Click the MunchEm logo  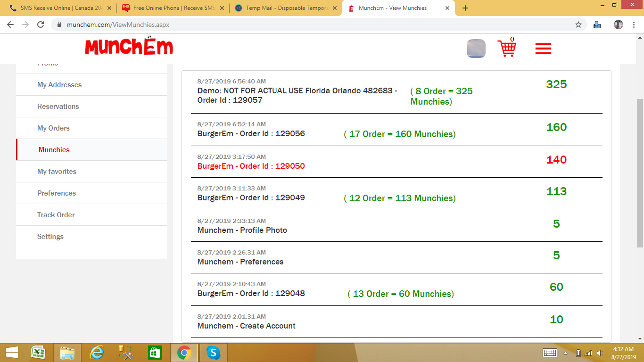(129, 47)
